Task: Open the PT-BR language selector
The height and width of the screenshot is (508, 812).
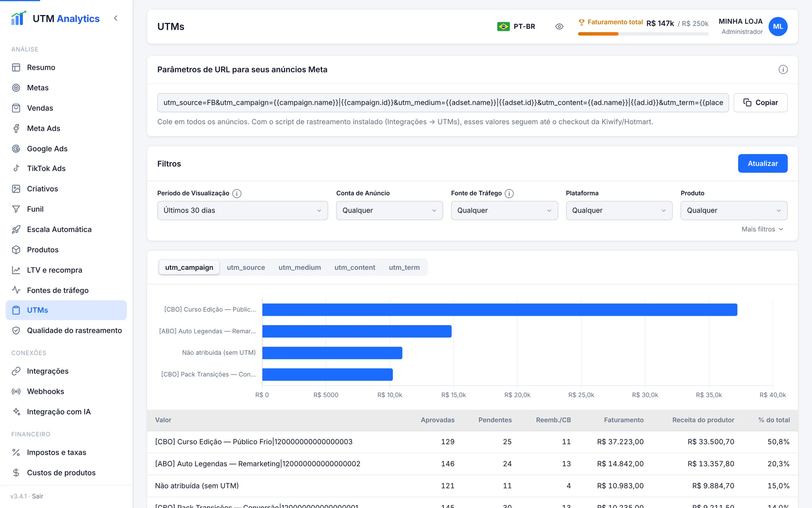Action: [x=516, y=26]
